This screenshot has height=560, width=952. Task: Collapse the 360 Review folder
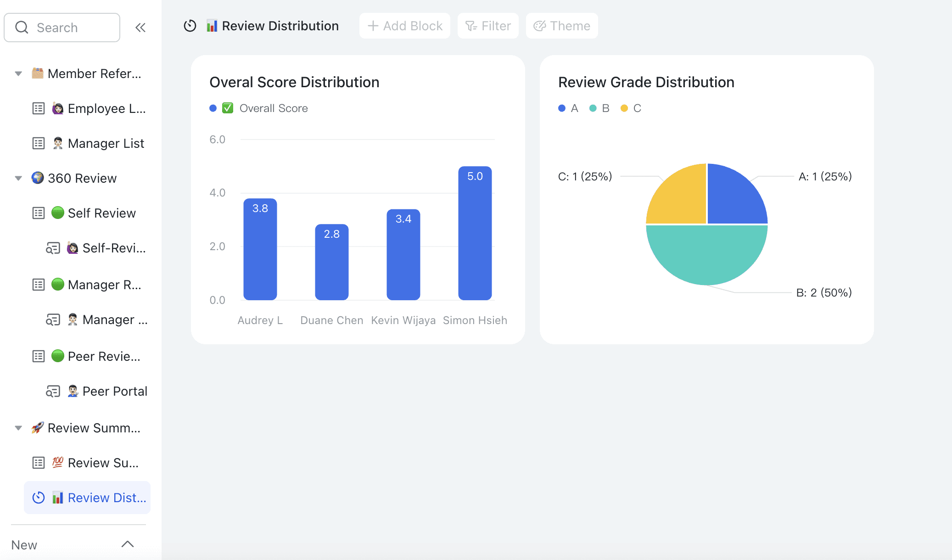pyautogui.click(x=18, y=178)
